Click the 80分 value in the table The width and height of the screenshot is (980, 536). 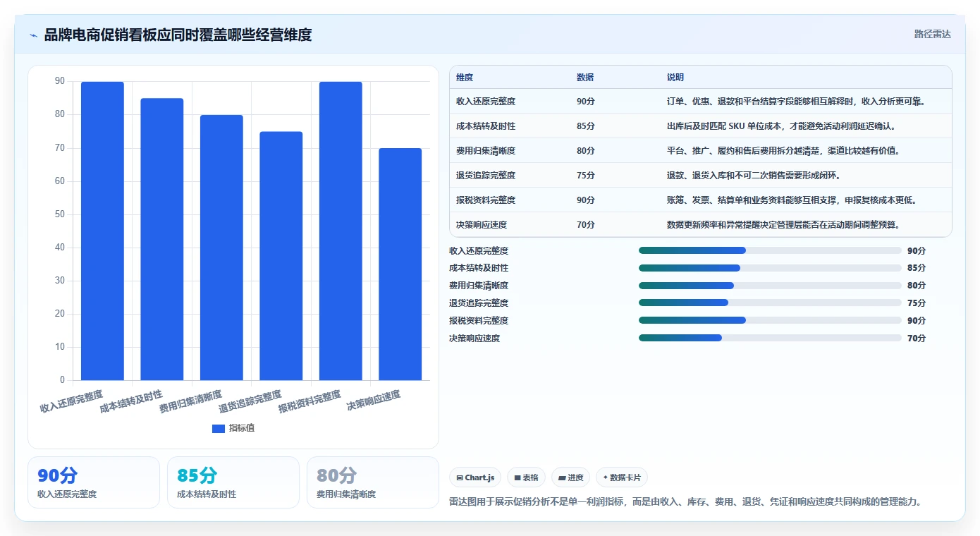click(x=586, y=151)
